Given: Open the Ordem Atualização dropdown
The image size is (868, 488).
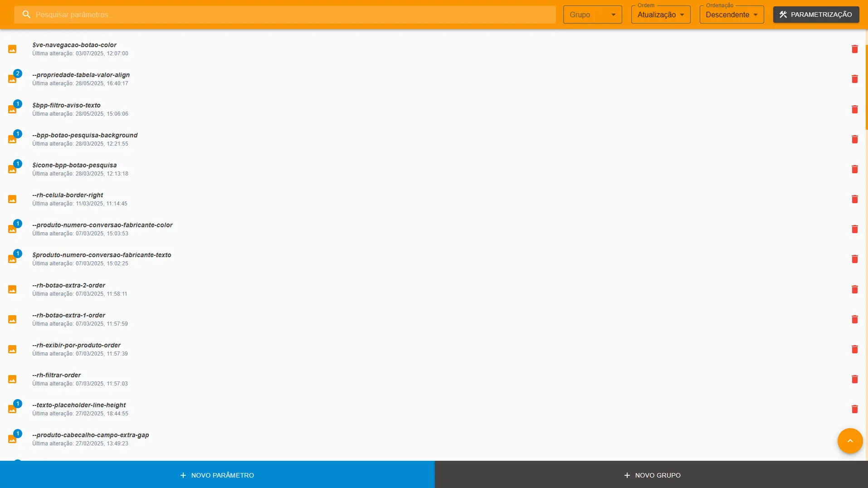Looking at the screenshot, I should tap(660, 14).
